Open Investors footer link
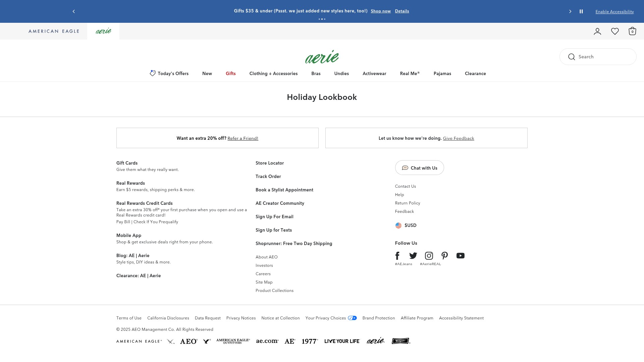This screenshot has width=644, height=362. [x=264, y=265]
